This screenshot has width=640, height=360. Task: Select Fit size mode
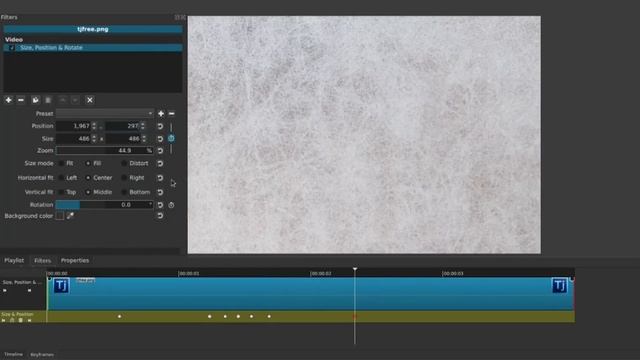pyautogui.click(x=65, y=163)
